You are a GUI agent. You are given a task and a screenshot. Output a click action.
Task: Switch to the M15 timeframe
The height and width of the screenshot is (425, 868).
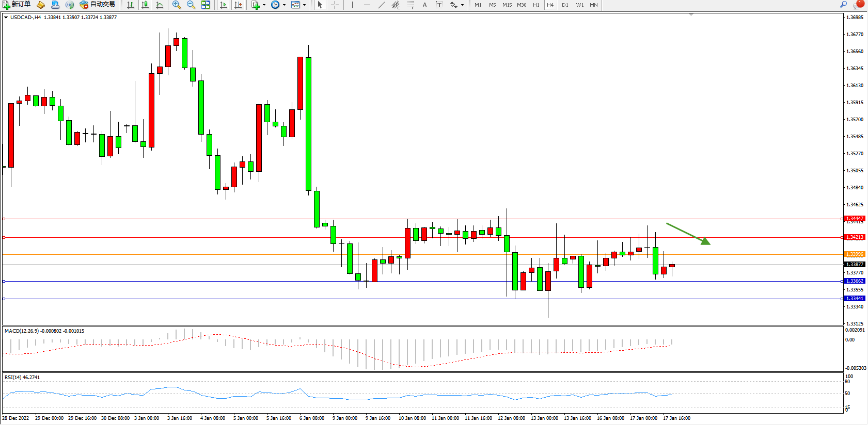pyautogui.click(x=507, y=5)
